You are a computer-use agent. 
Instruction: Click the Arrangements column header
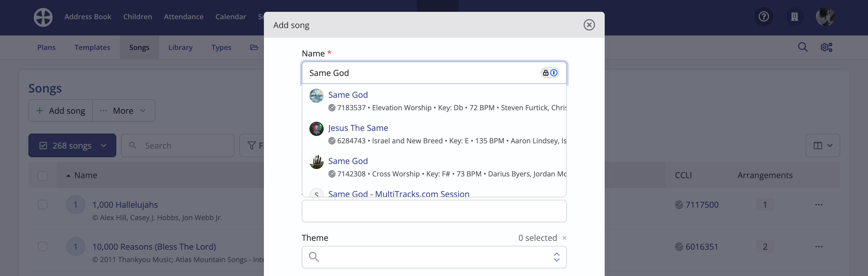point(765,175)
